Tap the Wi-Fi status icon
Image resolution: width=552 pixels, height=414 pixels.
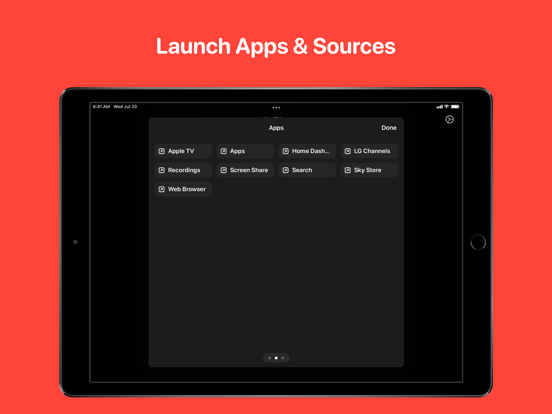pos(446,107)
